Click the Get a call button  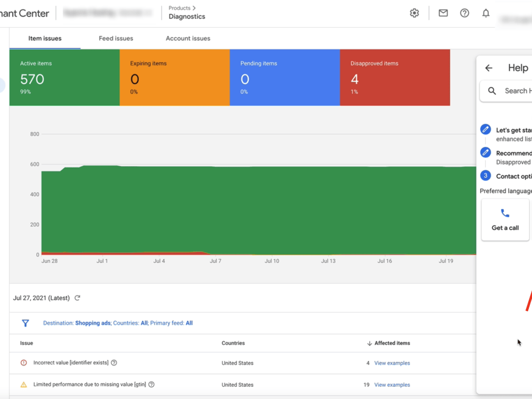(505, 220)
